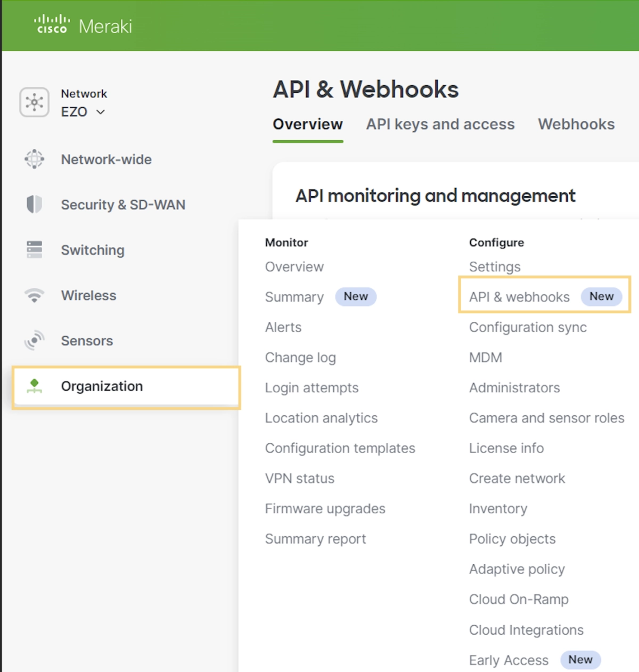Switch to API keys and access tab
The height and width of the screenshot is (672, 639).
coord(440,124)
